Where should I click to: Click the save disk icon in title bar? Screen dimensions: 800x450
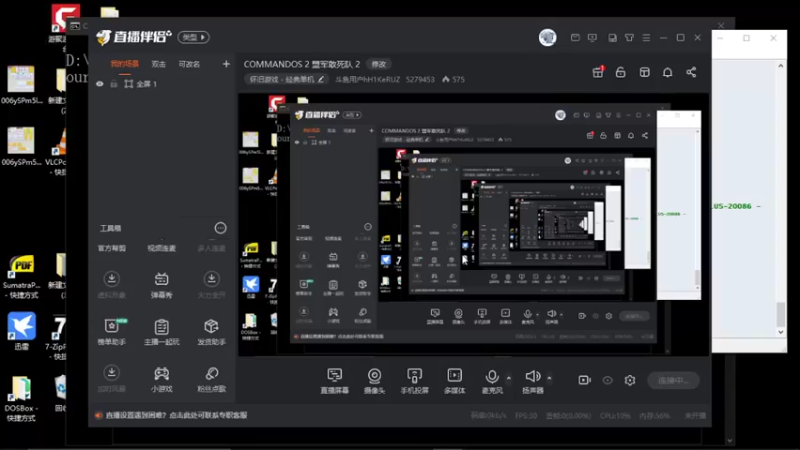point(612,38)
